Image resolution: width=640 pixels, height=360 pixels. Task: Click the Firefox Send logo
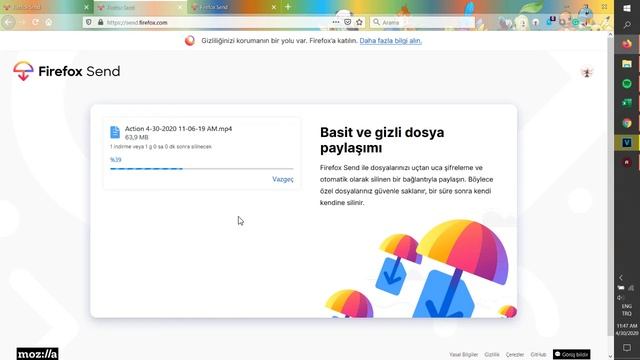point(67,71)
